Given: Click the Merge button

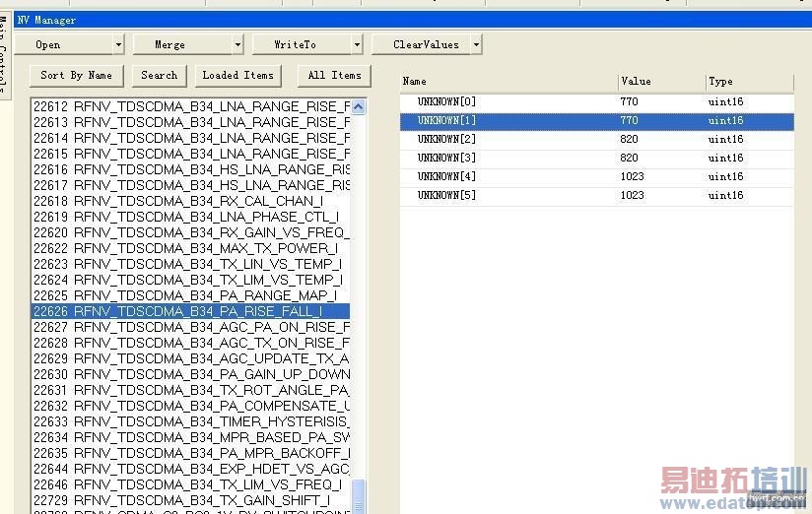Looking at the screenshot, I should click(182, 44).
